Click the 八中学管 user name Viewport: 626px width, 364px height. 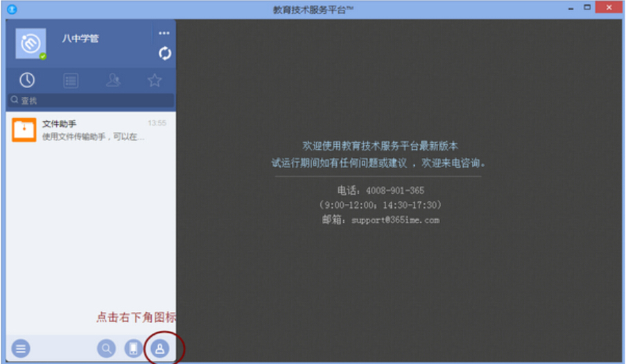click(80, 39)
